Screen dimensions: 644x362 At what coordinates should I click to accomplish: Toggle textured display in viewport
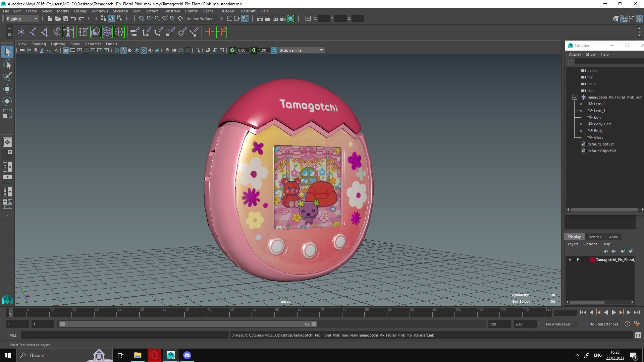point(144,50)
